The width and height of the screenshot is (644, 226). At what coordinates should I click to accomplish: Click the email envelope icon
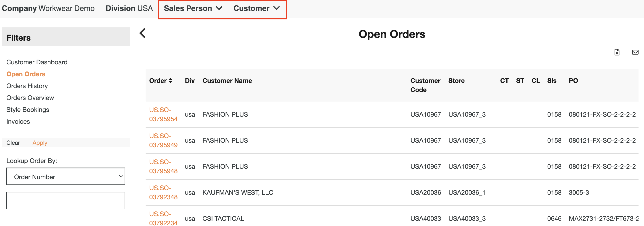(635, 52)
